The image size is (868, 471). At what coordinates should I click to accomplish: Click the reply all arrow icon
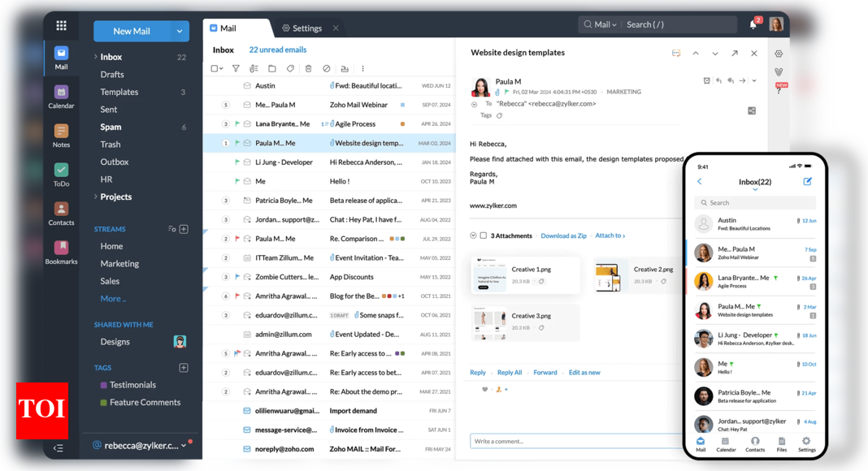(x=731, y=81)
